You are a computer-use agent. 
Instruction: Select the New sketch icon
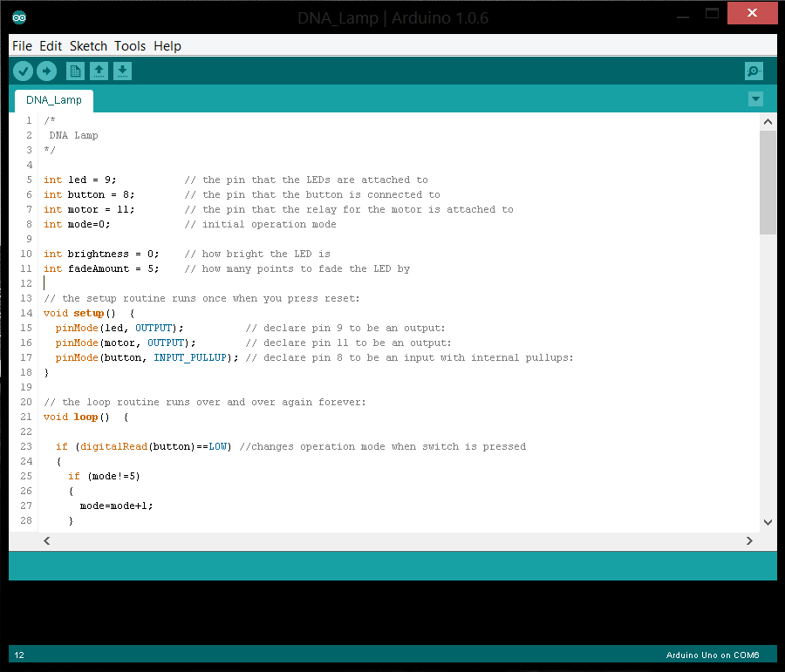(x=75, y=71)
